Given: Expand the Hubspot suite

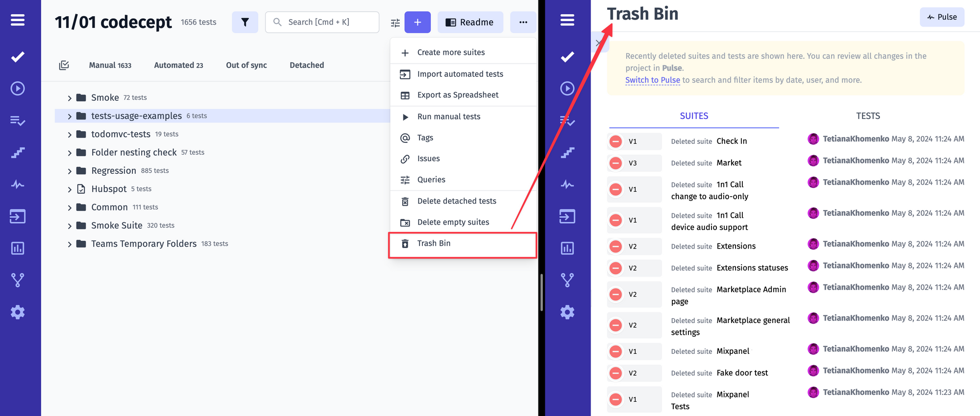Looking at the screenshot, I should 70,189.
